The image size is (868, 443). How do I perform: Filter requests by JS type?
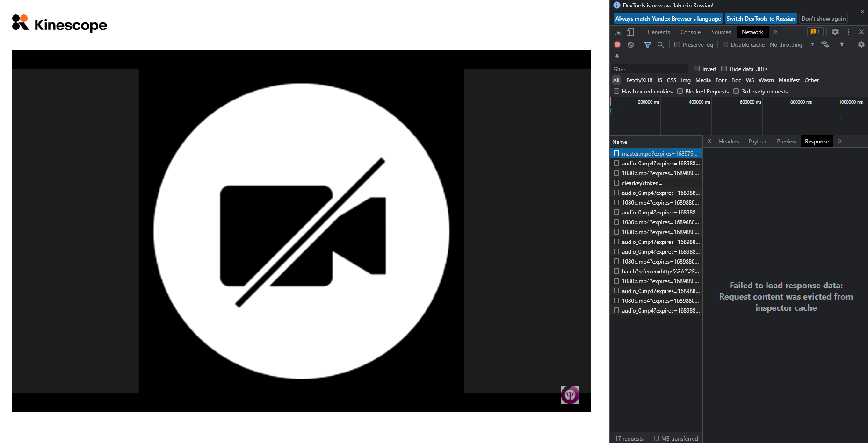click(x=659, y=80)
